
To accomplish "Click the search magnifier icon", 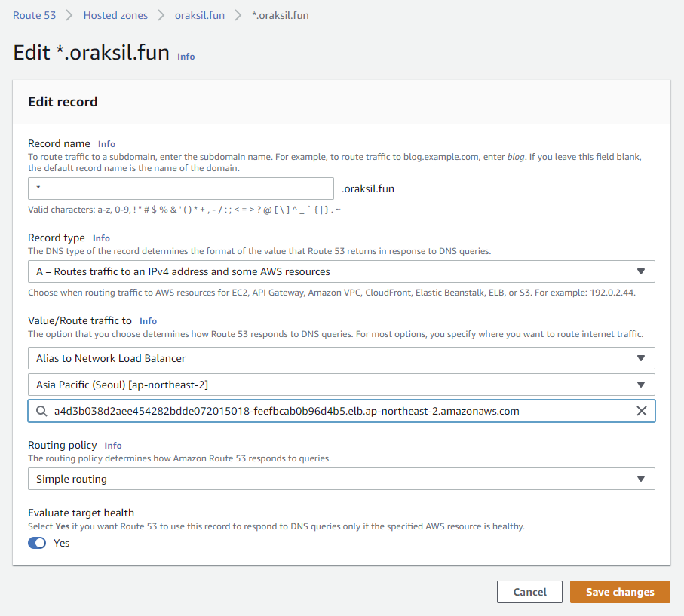I will tap(41, 411).
